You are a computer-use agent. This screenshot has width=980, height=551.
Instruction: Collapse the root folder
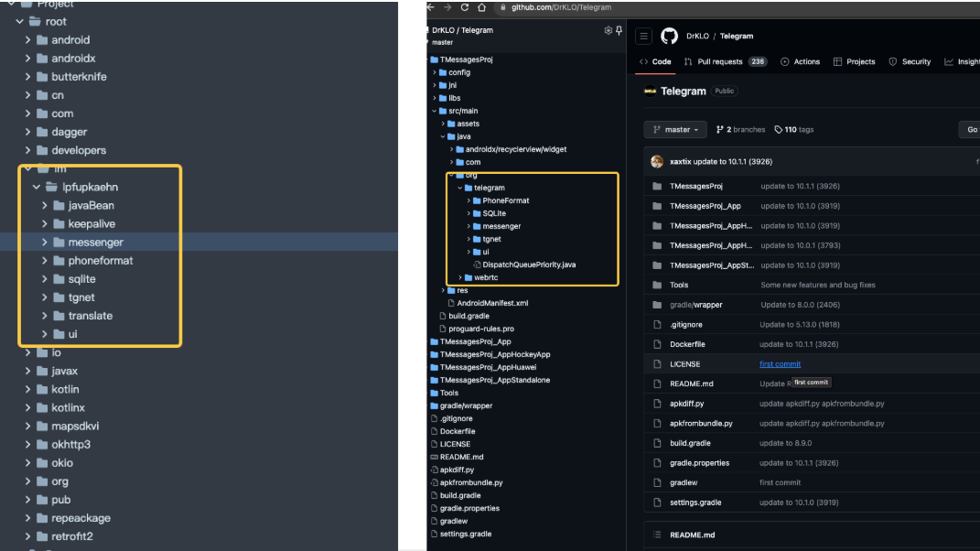tap(19, 21)
